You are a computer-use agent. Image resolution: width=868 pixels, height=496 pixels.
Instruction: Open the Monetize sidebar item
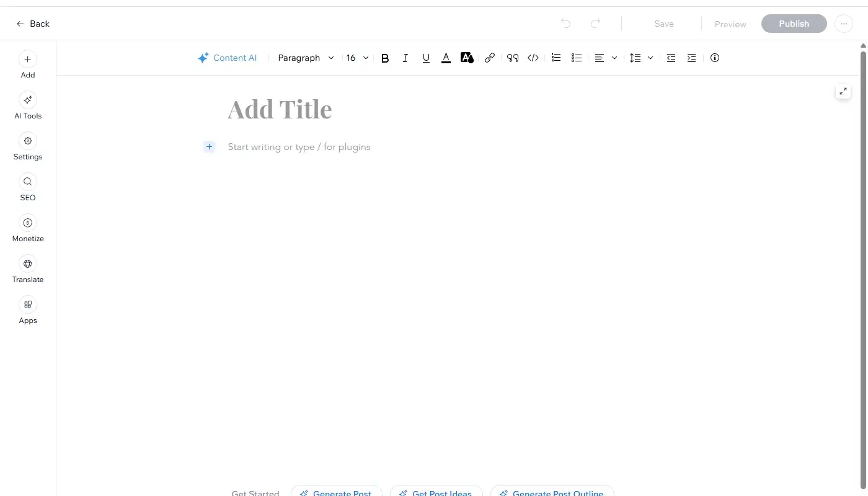pos(28,229)
